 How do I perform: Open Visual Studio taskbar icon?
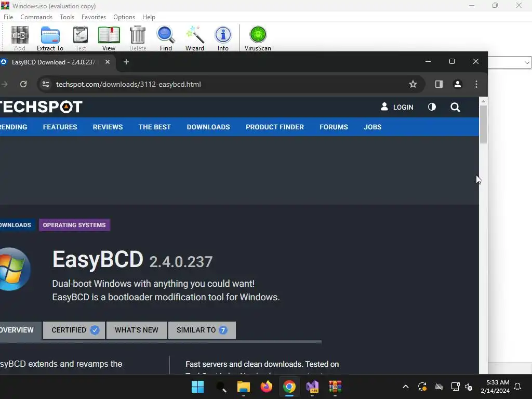coord(312,387)
